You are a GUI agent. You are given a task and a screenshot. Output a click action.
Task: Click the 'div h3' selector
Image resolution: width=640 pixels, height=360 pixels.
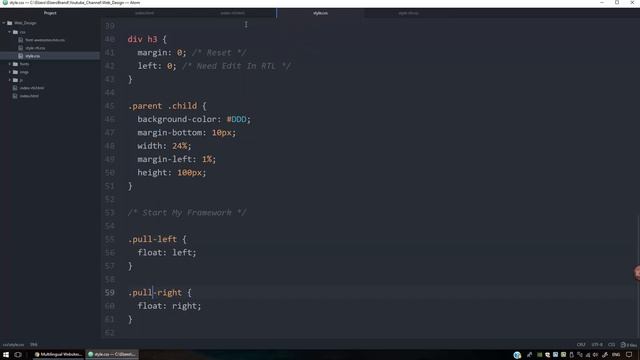[142, 39]
